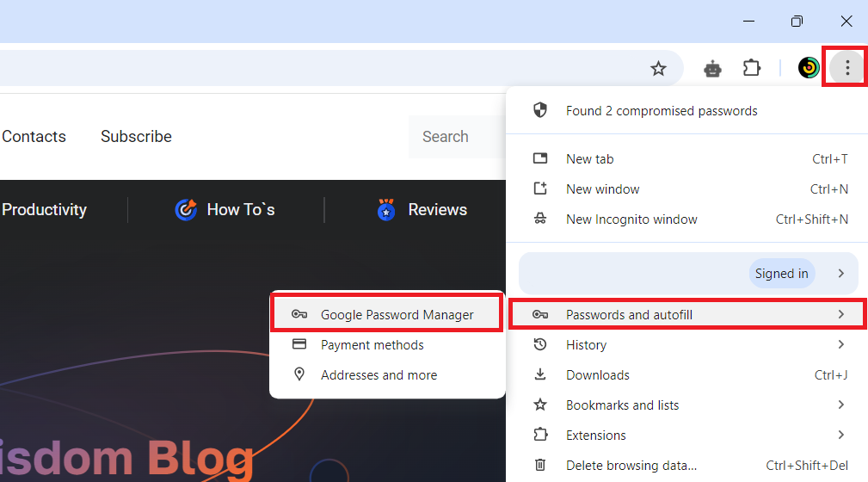The height and width of the screenshot is (482, 868).
Task: Click the Downloads arrow icon
Action: point(539,374)
